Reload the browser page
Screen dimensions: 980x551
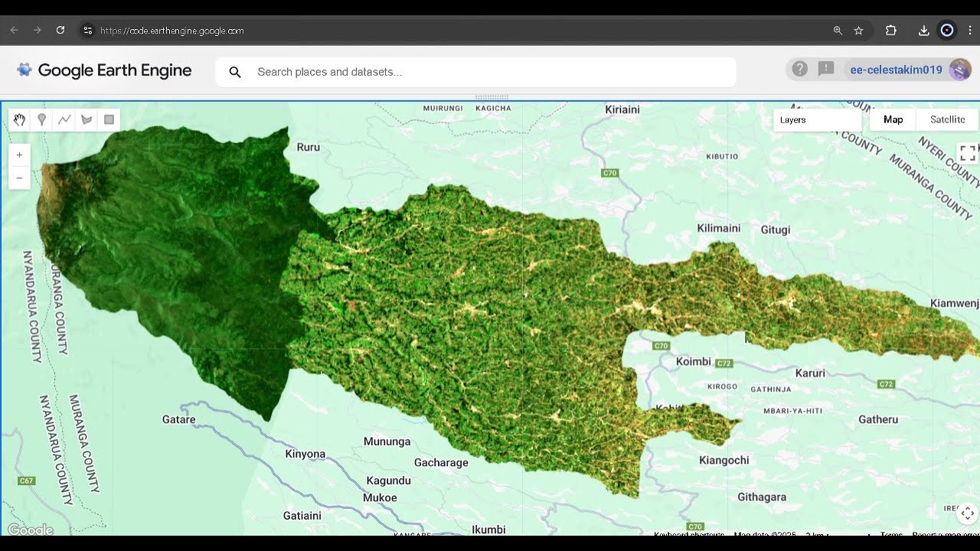(x=60, y=31)
